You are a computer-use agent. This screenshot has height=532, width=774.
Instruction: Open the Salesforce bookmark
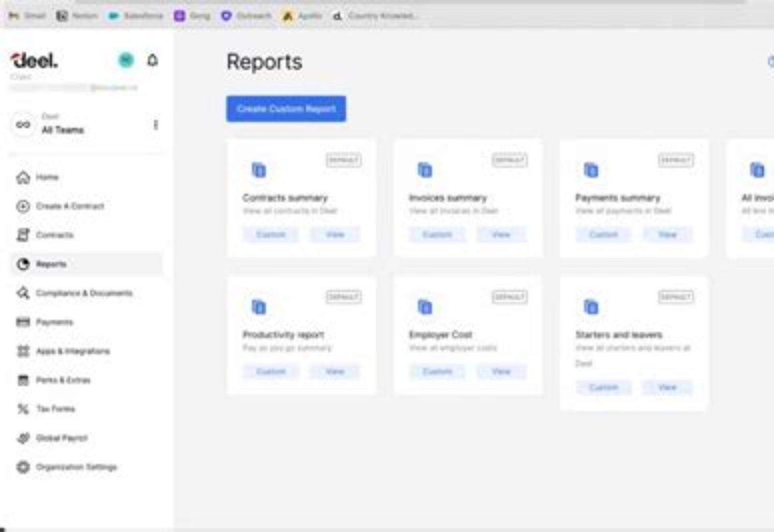(x=136, y=16)
